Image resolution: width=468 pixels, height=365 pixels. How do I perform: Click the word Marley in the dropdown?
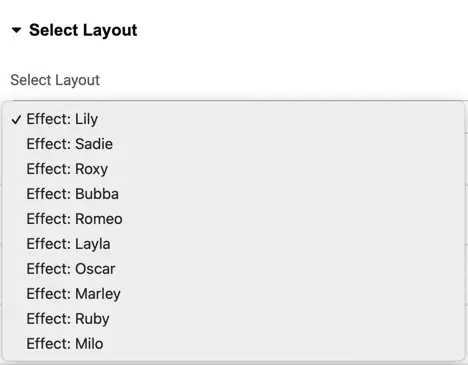tap(98, 294)
